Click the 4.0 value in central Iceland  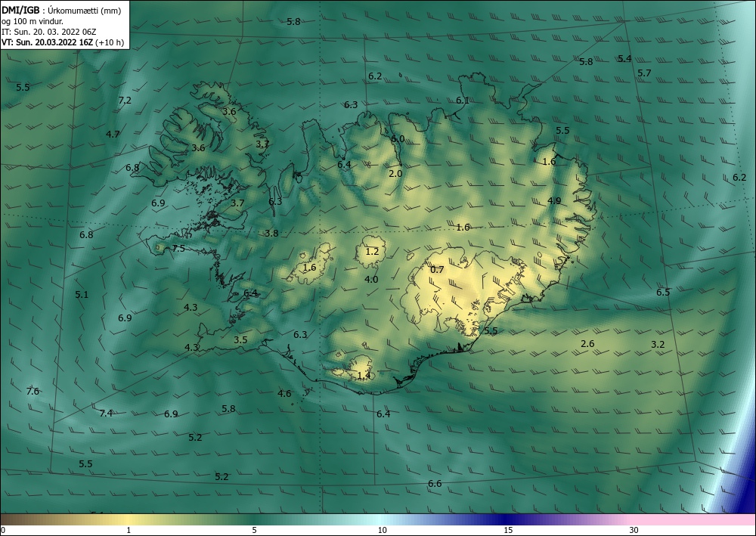[x=371, y=279]
